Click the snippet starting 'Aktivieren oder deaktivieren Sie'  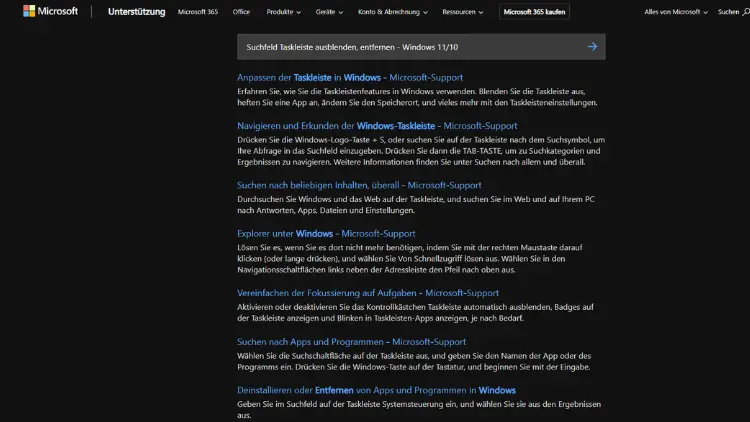pos(415,312)
